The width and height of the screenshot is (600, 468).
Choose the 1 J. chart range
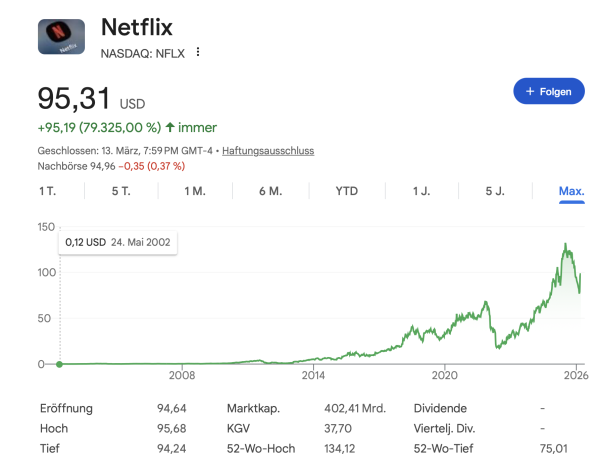(422, 191)
